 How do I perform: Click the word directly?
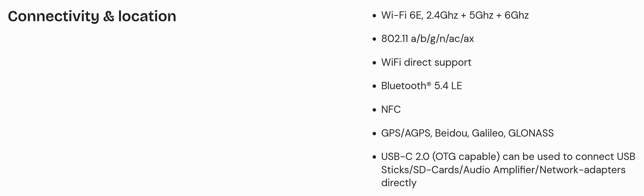(x=399, y=183)
